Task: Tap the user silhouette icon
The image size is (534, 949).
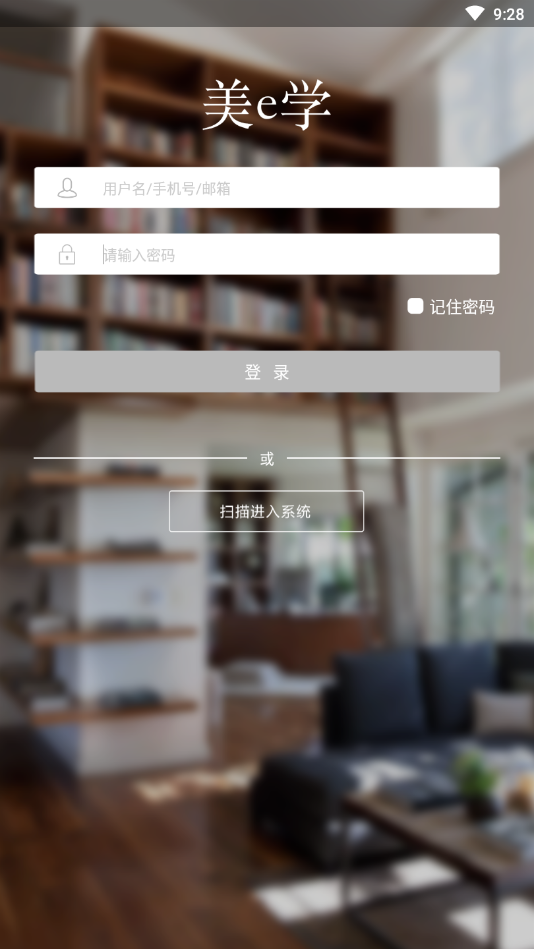Action: [67, 188]
